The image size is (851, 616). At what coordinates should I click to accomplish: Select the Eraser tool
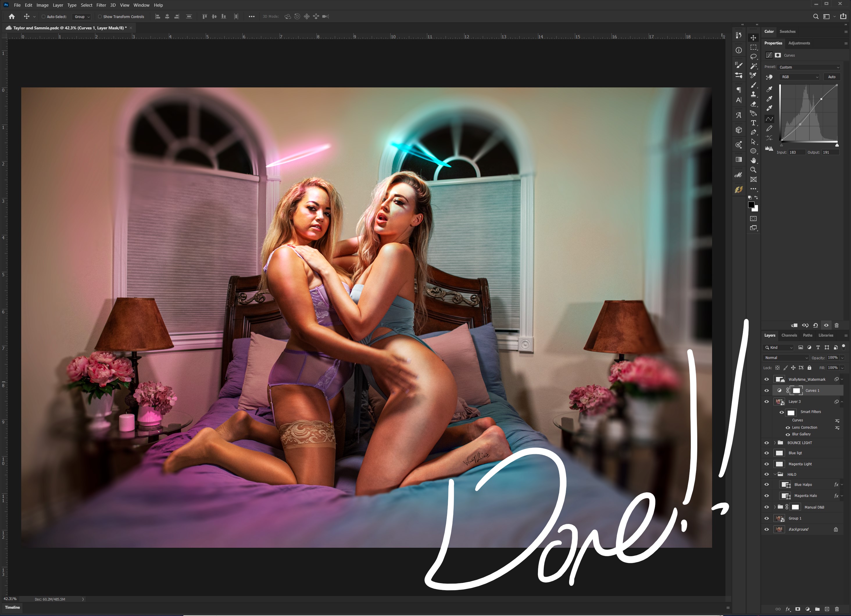[753, 104]
